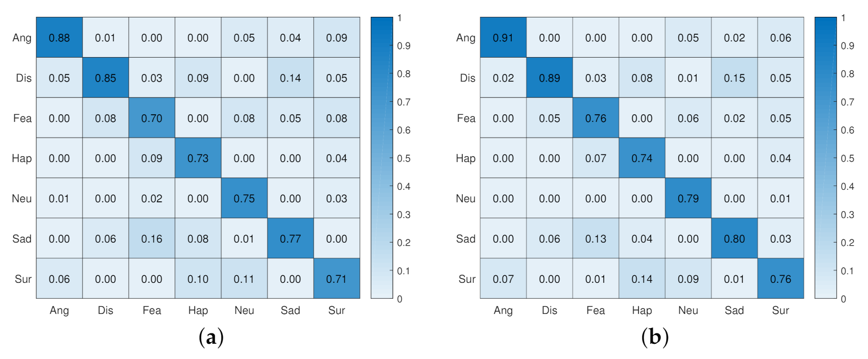The height and width of the screenshot is (359, 868).
Task: Select the 0.77 Sad cell in matrix (a)
Action: coord(290,239)
